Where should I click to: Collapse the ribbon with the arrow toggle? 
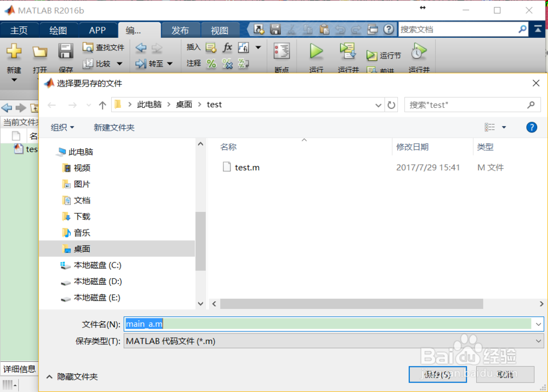coord(539,29)
